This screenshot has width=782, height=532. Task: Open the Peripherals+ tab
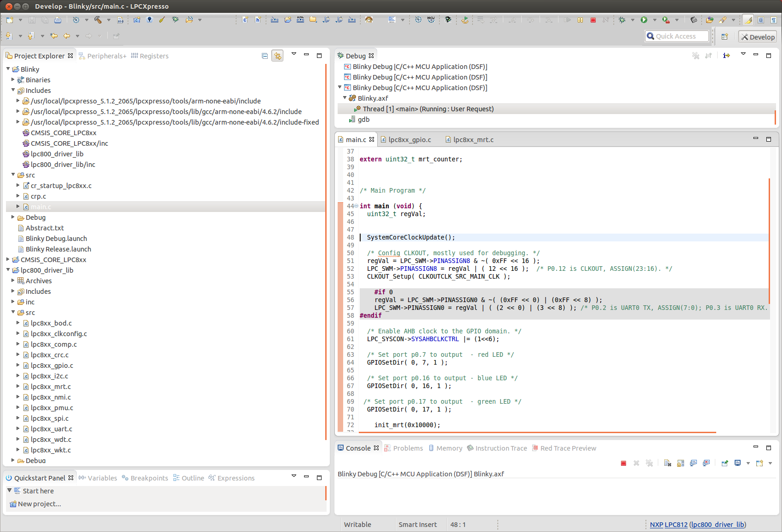103,56
